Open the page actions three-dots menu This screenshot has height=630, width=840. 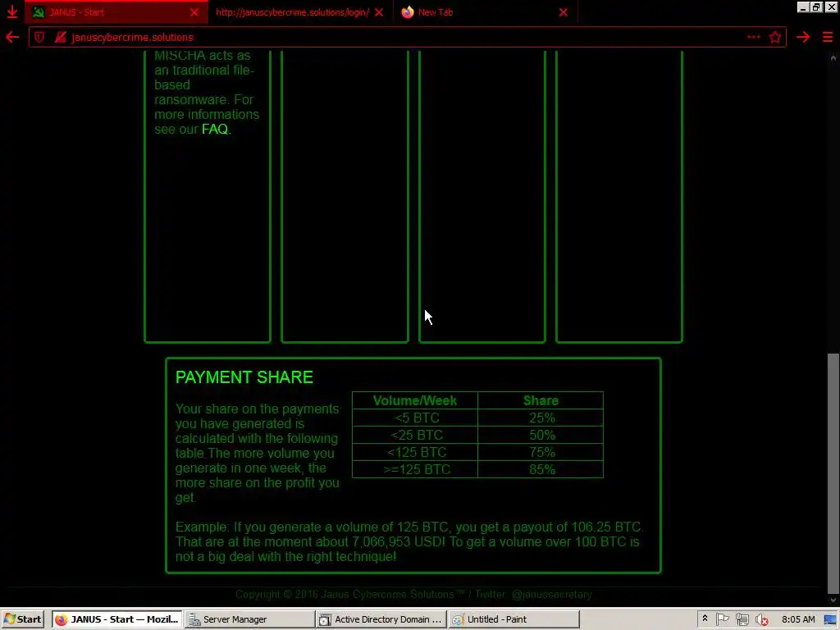tap(753, 37)
